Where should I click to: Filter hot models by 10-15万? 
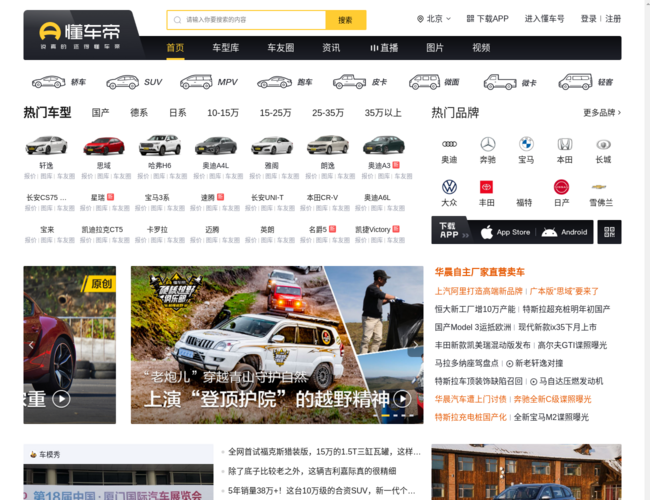[x=223, y=112]
